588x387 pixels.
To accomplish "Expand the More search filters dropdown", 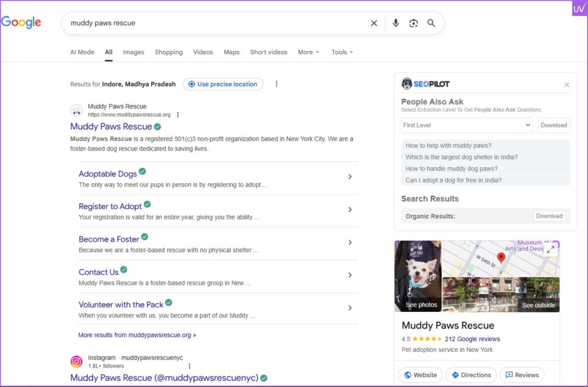I will click(308, 52).
